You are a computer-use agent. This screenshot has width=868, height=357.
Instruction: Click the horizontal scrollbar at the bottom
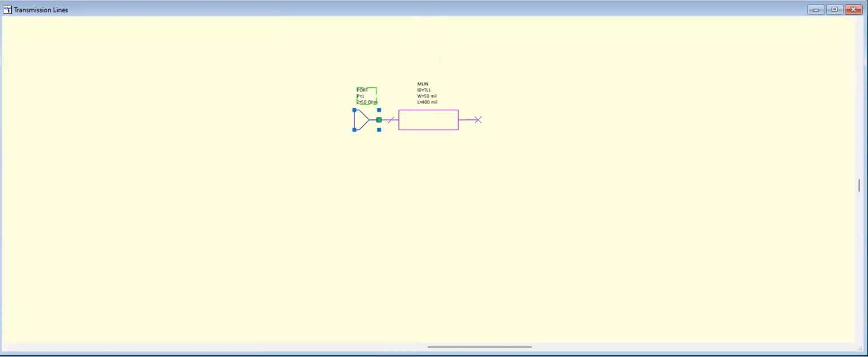pos(480,347)
